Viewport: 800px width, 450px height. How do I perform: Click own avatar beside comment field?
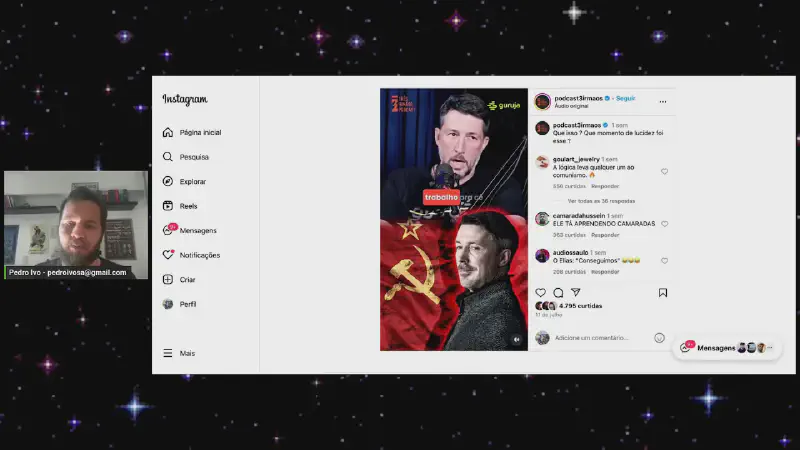click(x=542, y=337)
